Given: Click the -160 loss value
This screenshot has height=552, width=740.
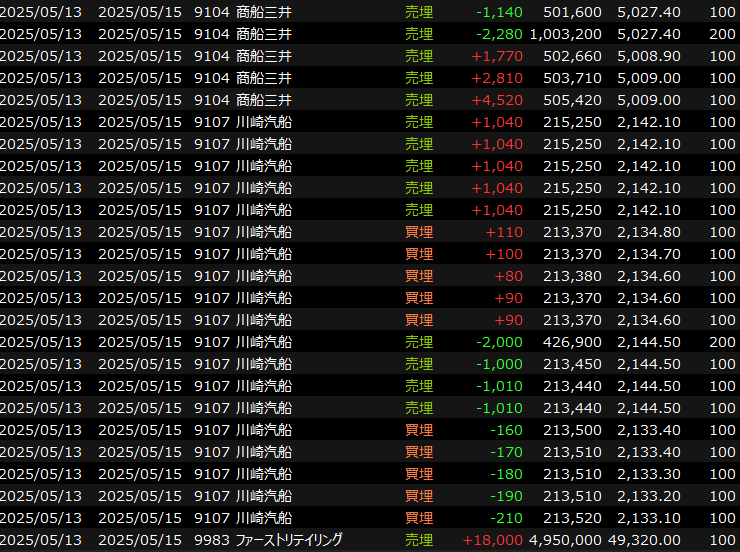Looking at the screenshot, I should [507, 430].
